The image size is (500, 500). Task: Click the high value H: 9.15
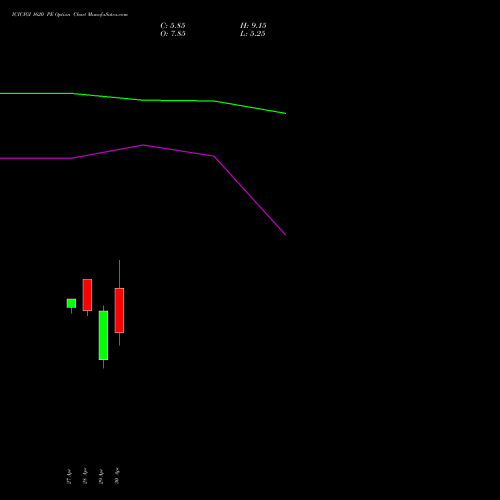253,26
